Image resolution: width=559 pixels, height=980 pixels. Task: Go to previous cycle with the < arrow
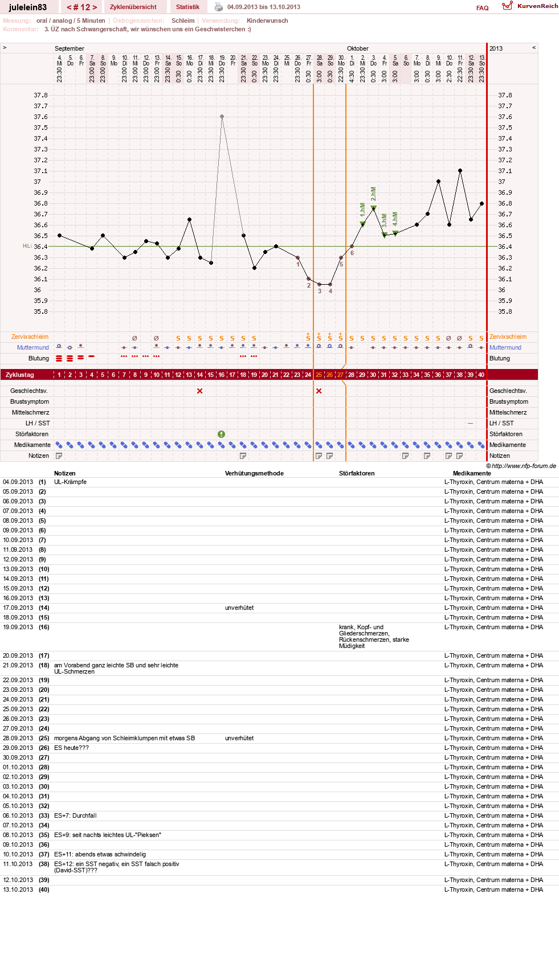click(x=69, y=7)
